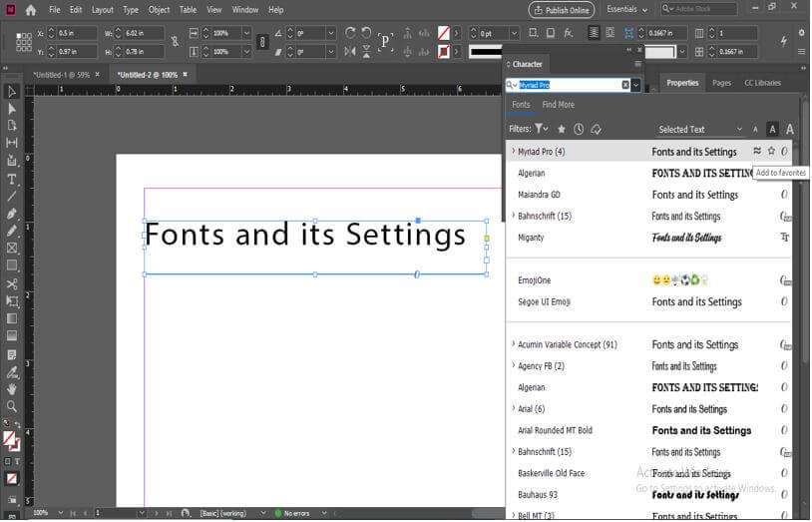Expand the Myriad Pro font family
This screenshot has height=522, width=812.
point(513,152)
